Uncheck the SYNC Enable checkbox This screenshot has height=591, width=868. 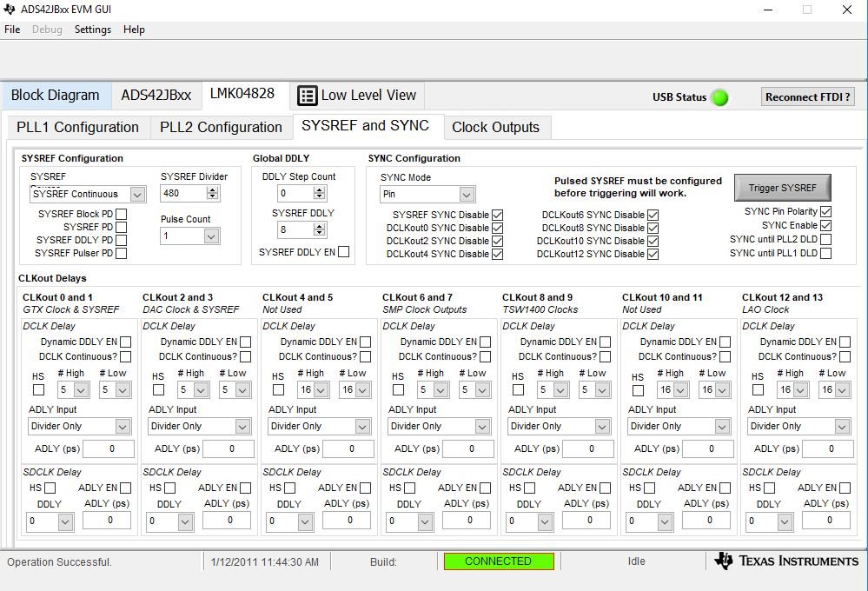pyautogui.click(x=825, y=225)
